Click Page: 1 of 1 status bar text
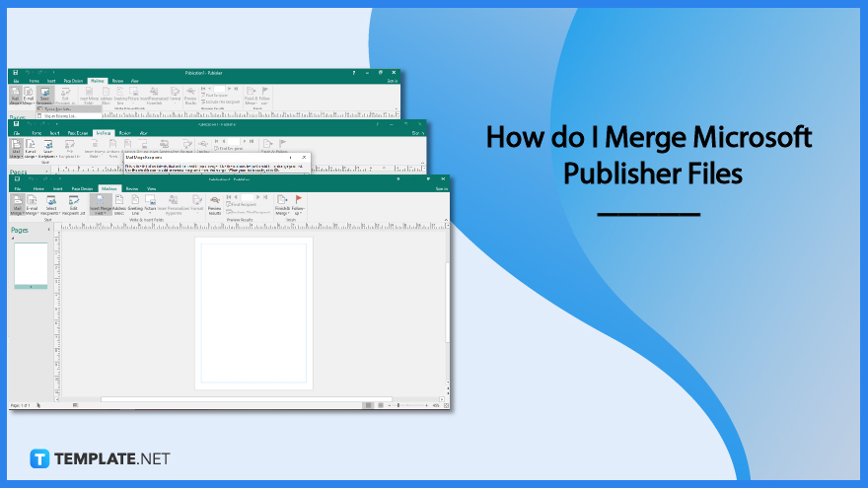 tap(20, 405)
